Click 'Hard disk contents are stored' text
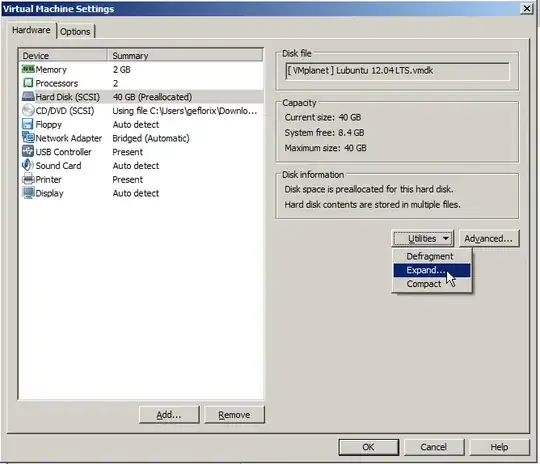Viewport: 540px width, 464px height. coord(372,205)
